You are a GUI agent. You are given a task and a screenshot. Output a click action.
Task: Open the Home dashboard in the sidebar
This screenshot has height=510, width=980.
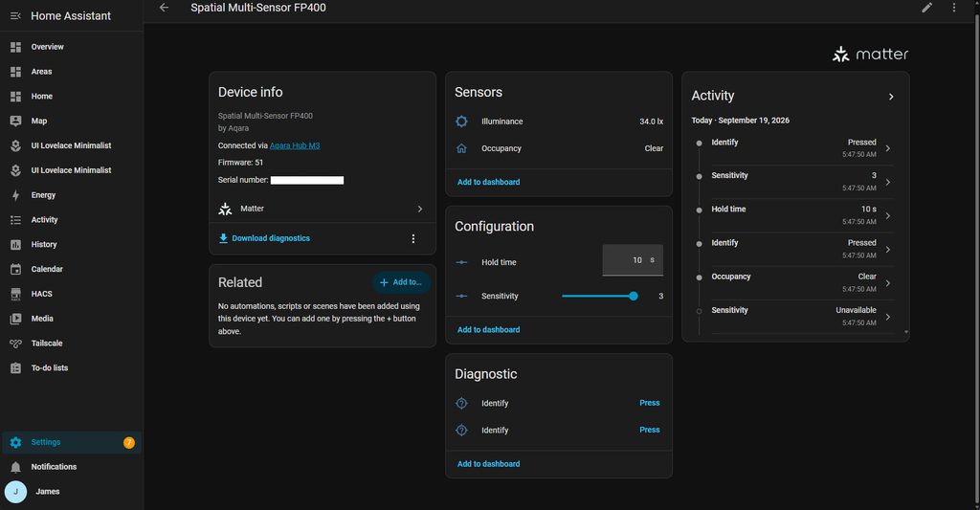point(41,97)
